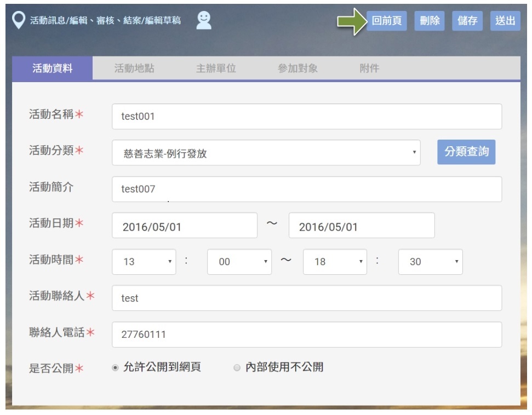Select the 附件 attachments tab
Viewport: 532px width, 415px height.
pyautogui.click(x=369, y=68)
